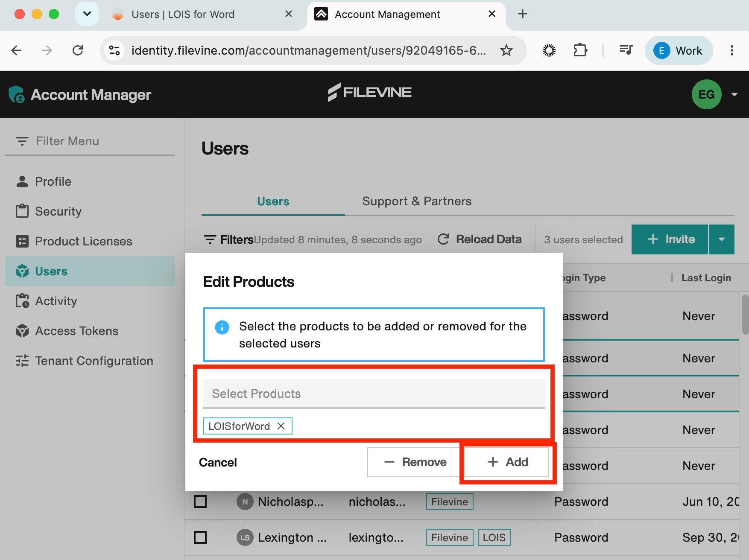The image size is (749, 560).
Task: Bookmark this page with the star
Action: (x=506, y=50)
